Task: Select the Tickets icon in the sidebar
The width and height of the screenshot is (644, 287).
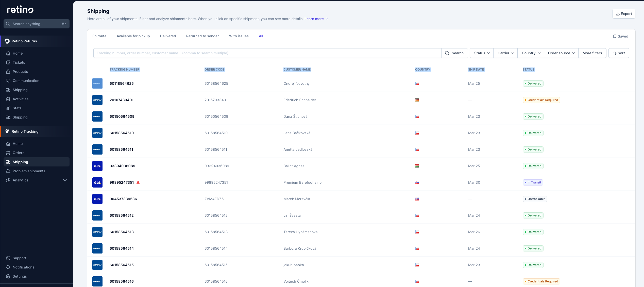Action: (8, 62)
